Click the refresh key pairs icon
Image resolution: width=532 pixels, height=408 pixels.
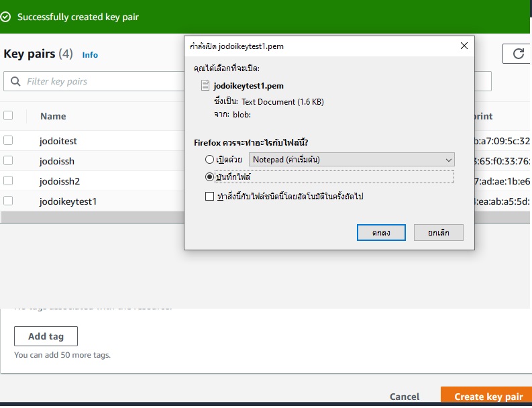coord(518,54)
